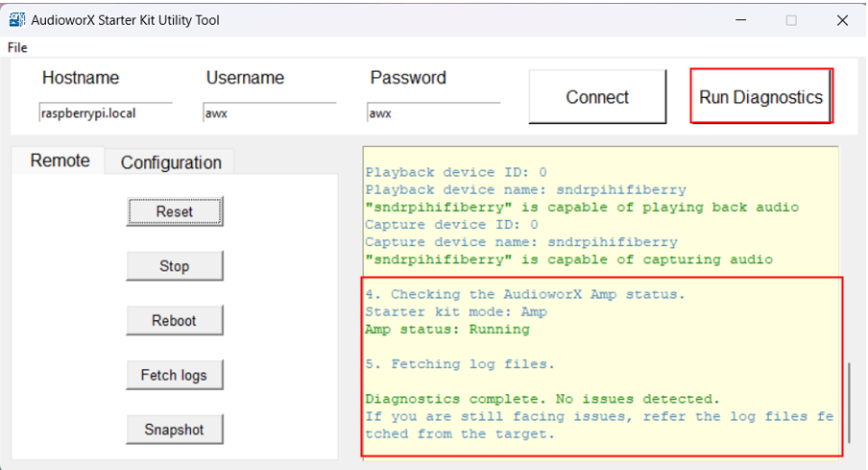868x470 pixels.
Task: Open the Configuration tab
Action: click(171, 162)
